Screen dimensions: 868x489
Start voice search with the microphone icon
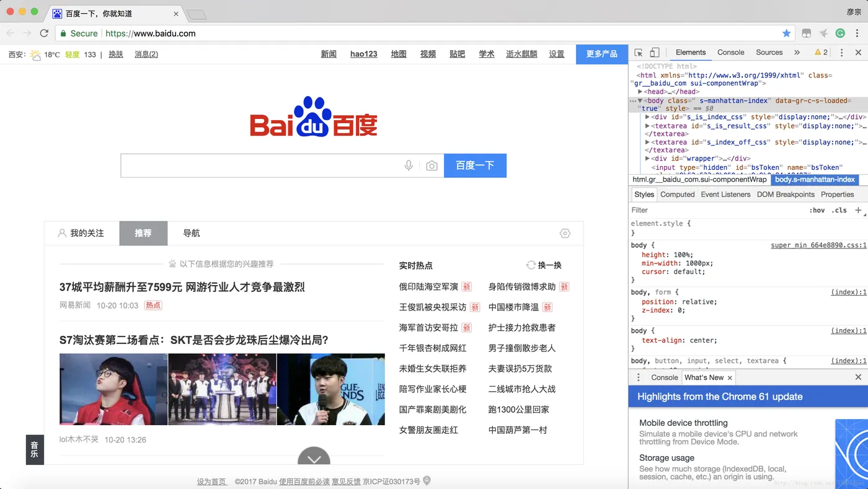[409, 165]
